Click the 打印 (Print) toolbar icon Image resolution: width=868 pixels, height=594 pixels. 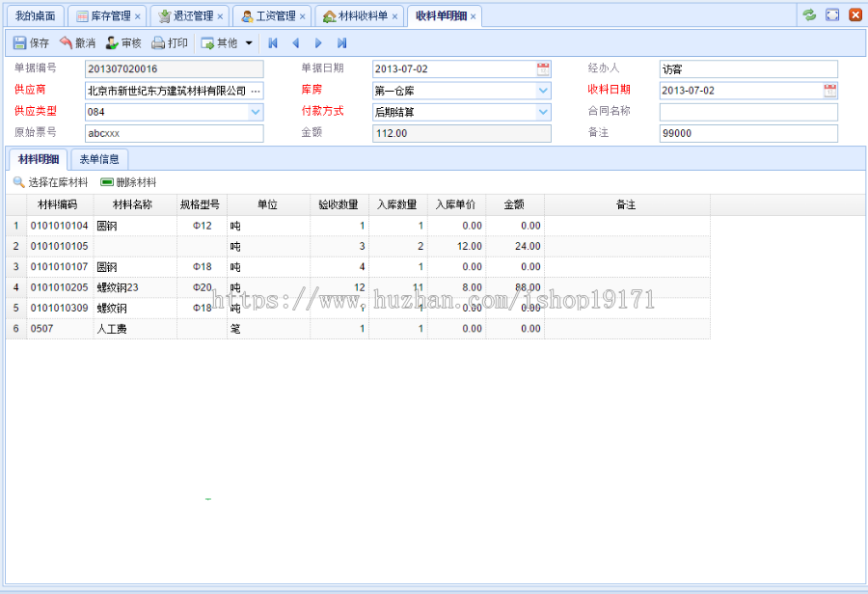click(x=158, y=41)
